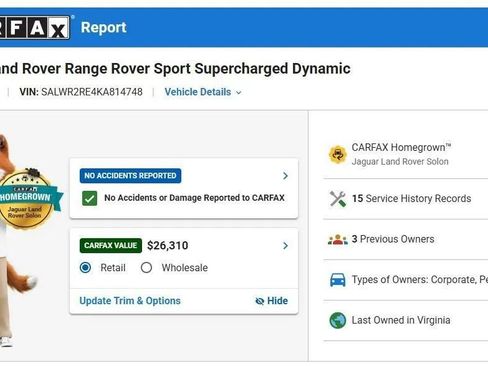Click the NO ACCIDENTS REPORTED badge

pos(130,176)
